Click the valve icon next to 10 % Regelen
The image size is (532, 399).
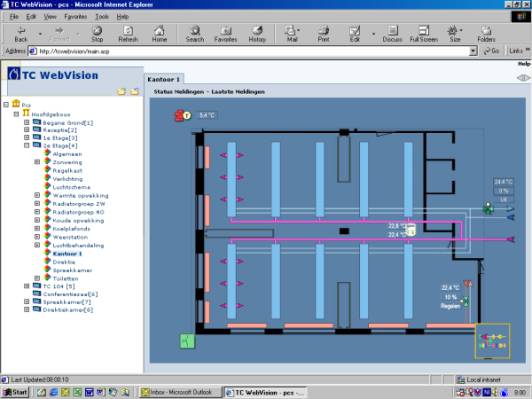pyautogui.click(x=465, y=301)
